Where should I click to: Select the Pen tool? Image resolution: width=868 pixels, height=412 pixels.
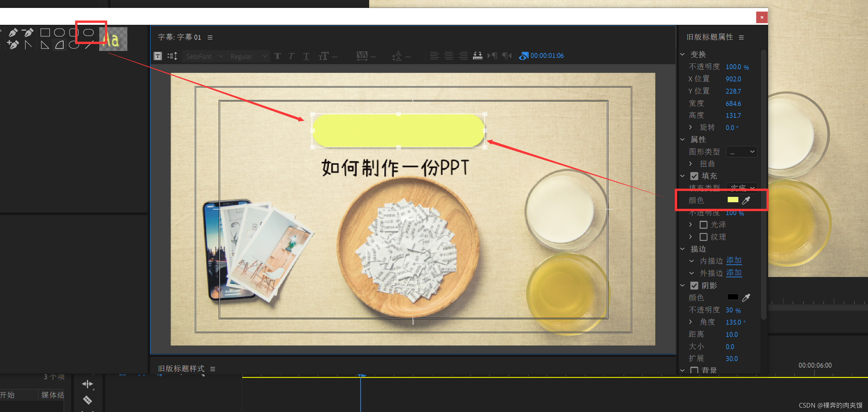click(13, 33)
